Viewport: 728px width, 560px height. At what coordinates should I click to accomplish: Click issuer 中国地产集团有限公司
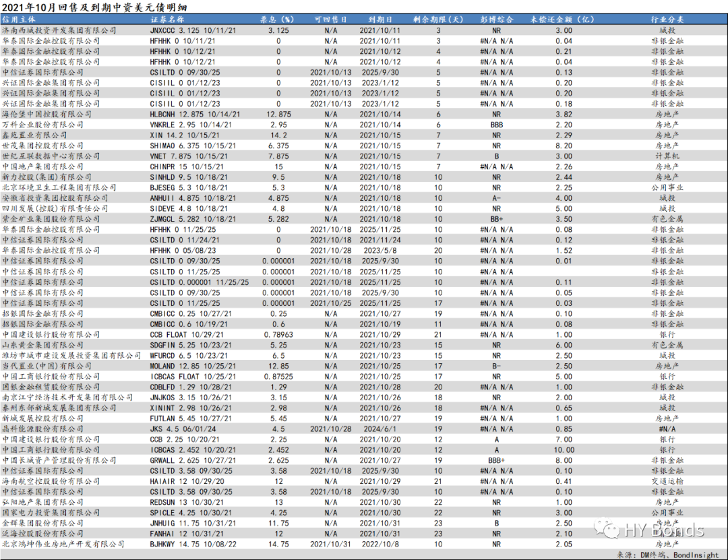pos(42,166)
